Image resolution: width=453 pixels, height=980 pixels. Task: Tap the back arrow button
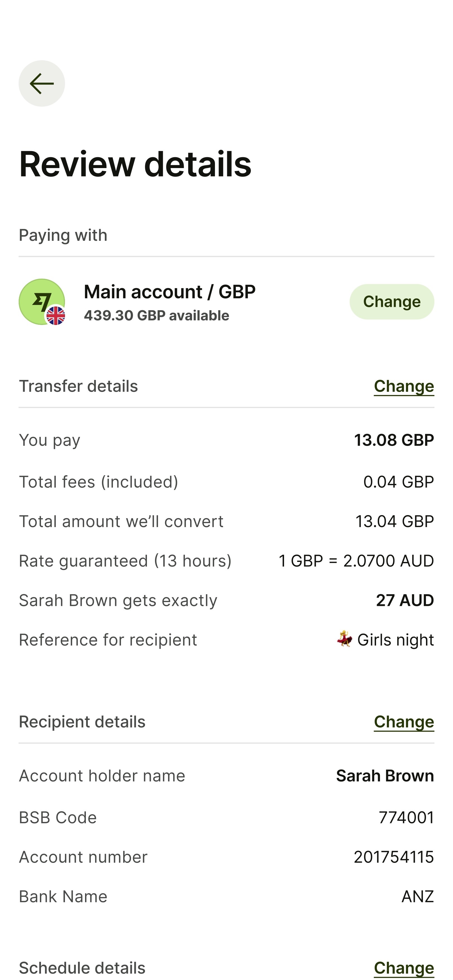[42, 83]
